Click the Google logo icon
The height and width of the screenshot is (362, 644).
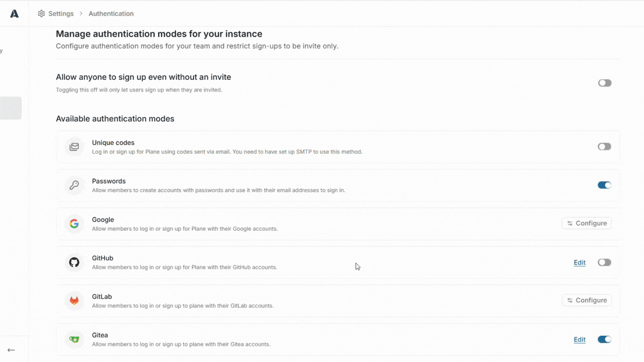click(x=74, y=223)
